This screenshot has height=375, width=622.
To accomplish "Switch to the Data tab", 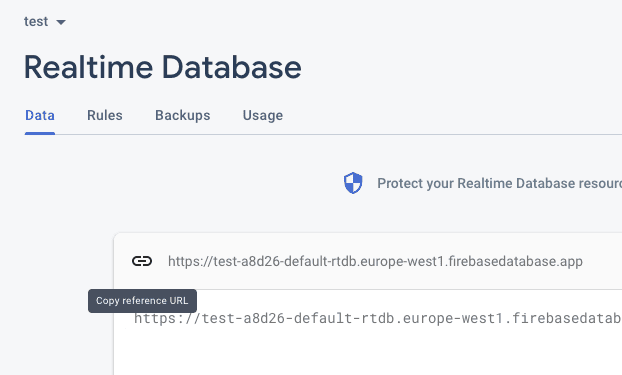I will (40, 115).
